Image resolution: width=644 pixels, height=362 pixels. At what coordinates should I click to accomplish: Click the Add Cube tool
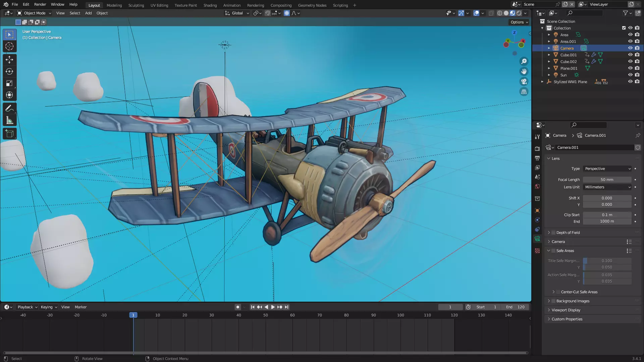click(x=9, y=134)
